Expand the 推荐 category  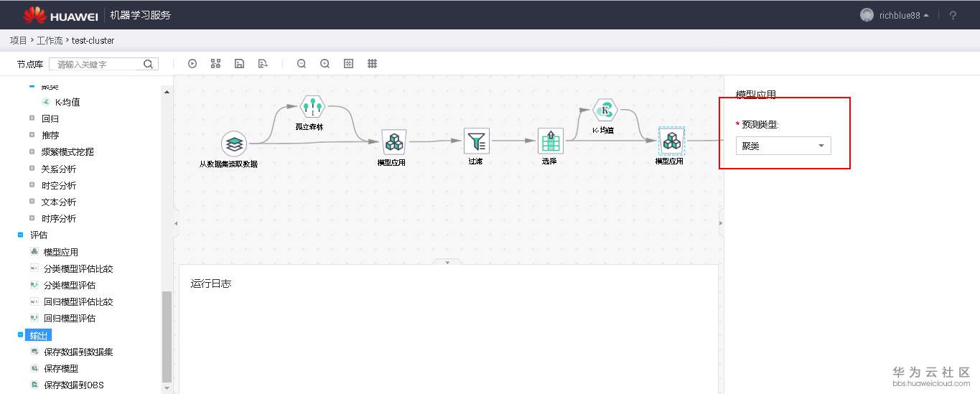[x=32, y=135]
